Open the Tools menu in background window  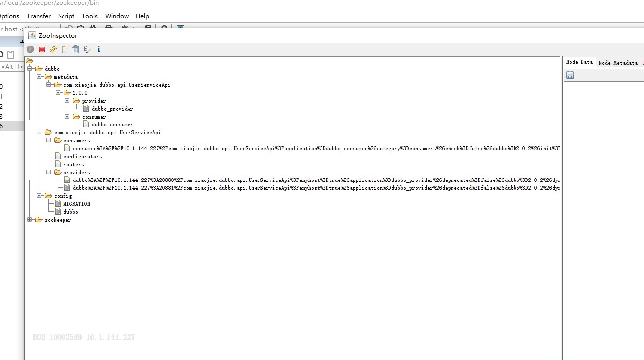pyautogui.click(x=90, y=16)
